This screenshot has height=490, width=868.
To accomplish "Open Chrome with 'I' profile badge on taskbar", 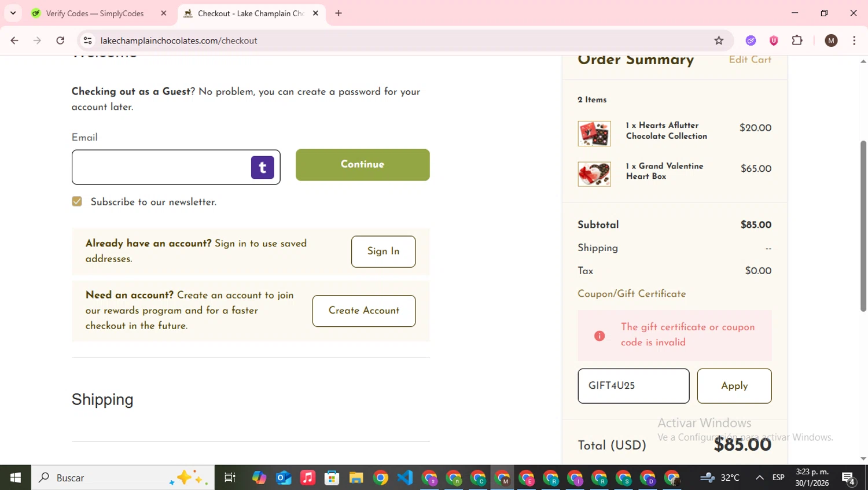I will pyautogui.click(x=575, y=478).
